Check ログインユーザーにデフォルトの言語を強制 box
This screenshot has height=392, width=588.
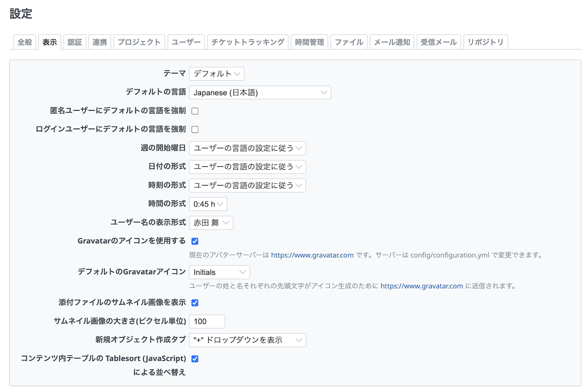[195, 130]
